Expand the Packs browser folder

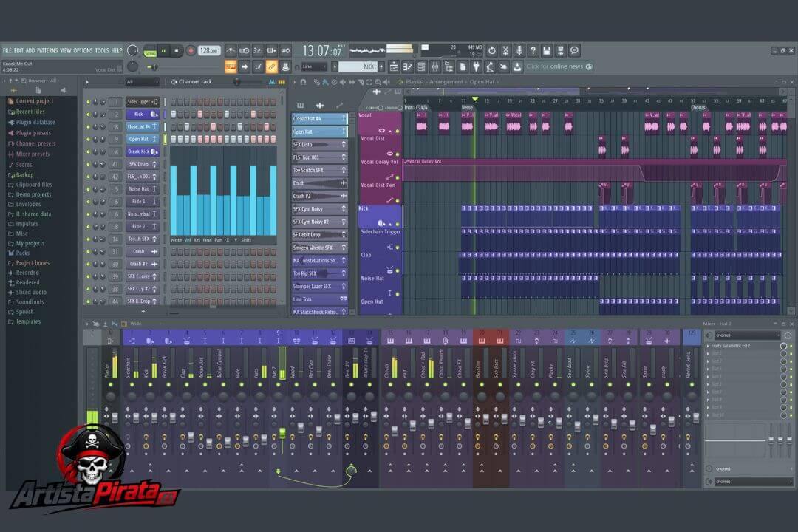pos(19,253)
